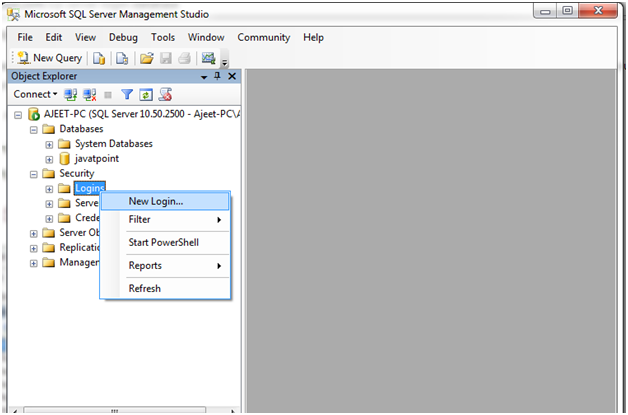Expand the System Databases node
628x415 pixels.
point(49,144)
